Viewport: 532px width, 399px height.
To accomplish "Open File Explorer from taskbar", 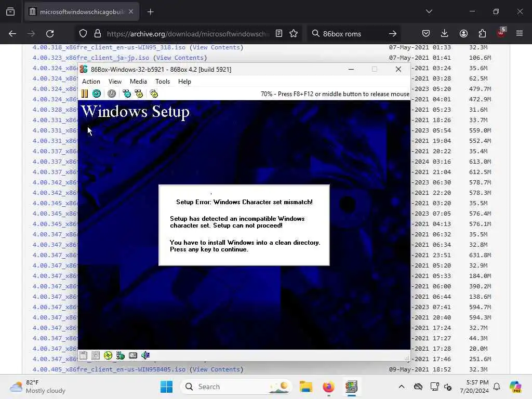I will (x=305, y=387).
